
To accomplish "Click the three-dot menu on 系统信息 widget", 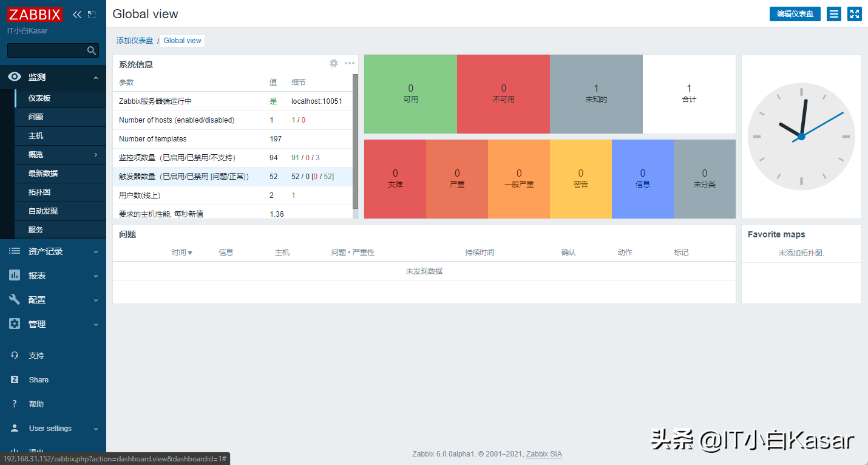I will (349, 63).
